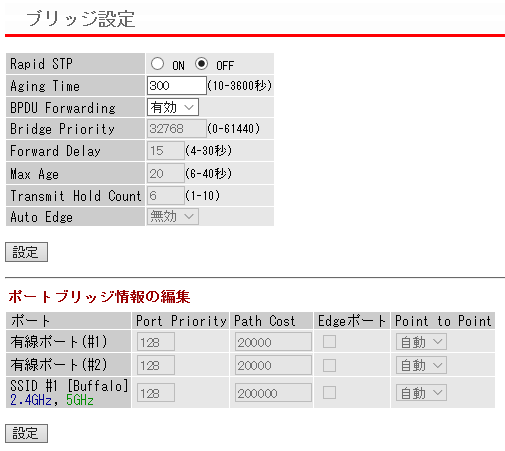Open Point to Point dropdown for 有線ポート(#1)

(x=421, y=342)
